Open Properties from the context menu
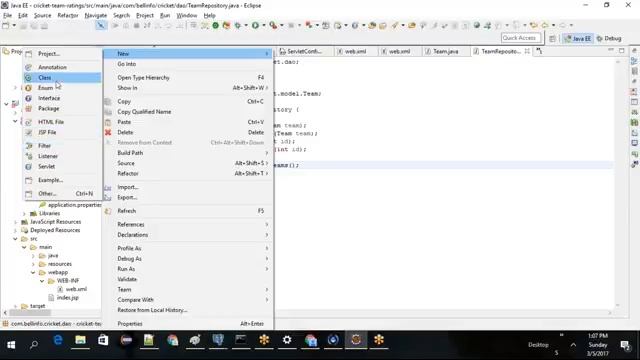 tap(188, 324)
